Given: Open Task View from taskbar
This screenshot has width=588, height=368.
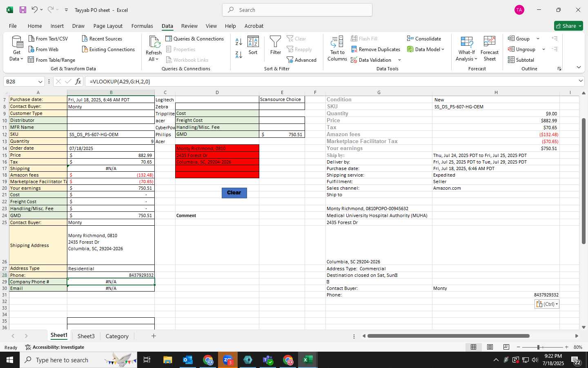Looking at the screenshot, I should point(147,360).
